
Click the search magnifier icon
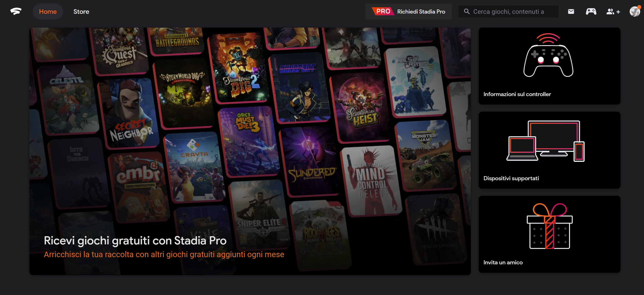tap(467, 12)
